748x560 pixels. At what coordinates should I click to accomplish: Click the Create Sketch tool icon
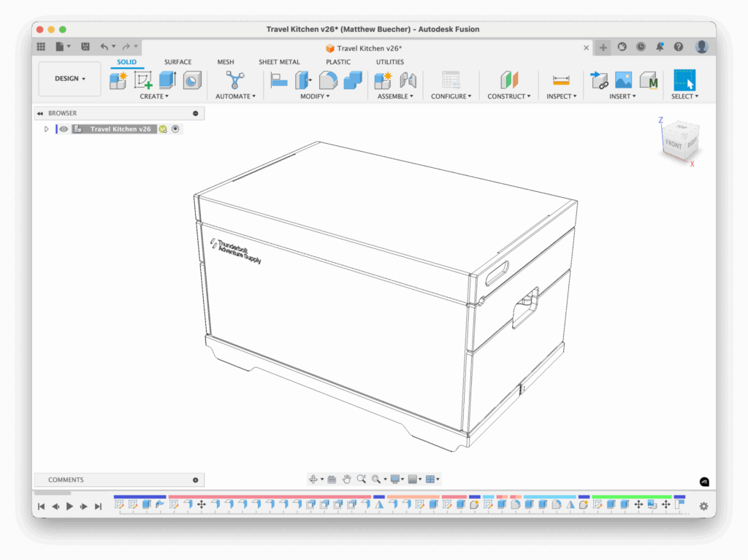click(142, 80)
